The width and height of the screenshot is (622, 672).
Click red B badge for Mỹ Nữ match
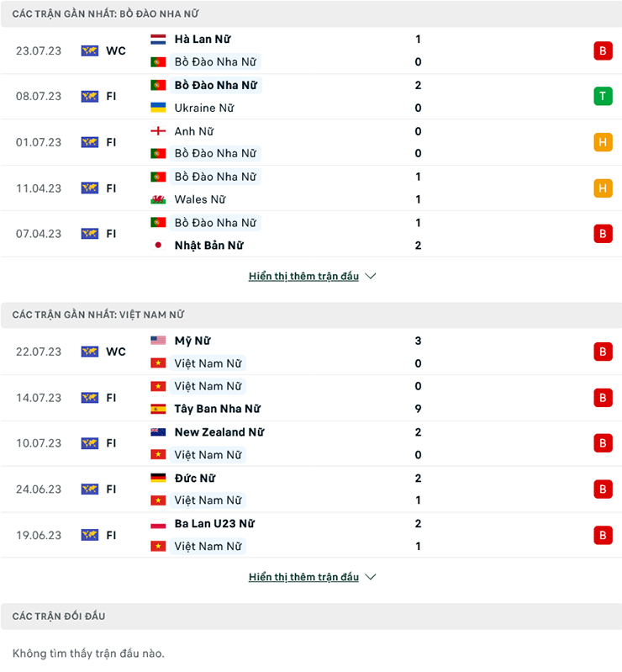click(x=603, y=352)
